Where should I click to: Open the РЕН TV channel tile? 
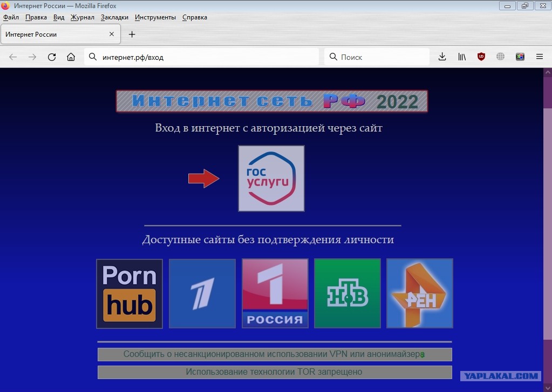click(x=420, y=293)
